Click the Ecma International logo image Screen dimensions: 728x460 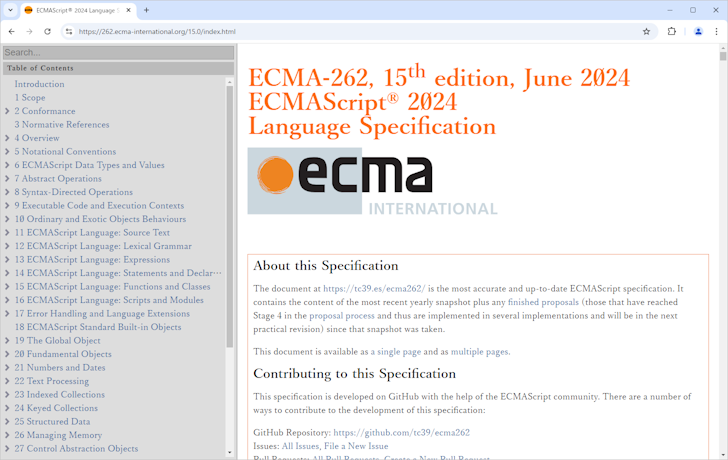[372, 181]
